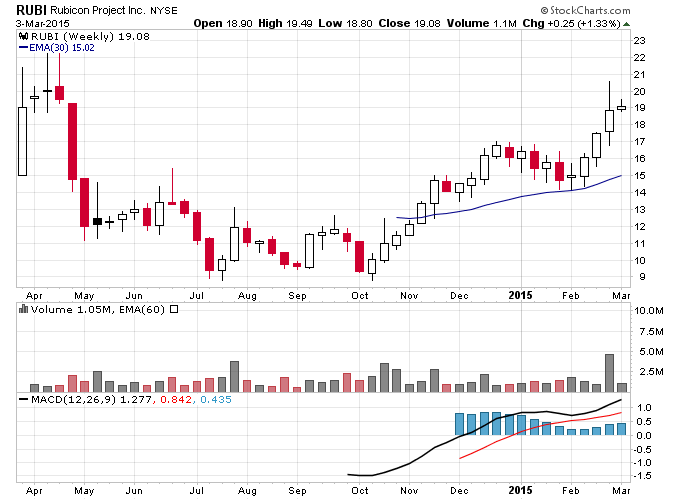Click the black MACD line legend marker
The height and width of the screenshot is (500, 680).
pyautogui.click(x=23, y=399)
